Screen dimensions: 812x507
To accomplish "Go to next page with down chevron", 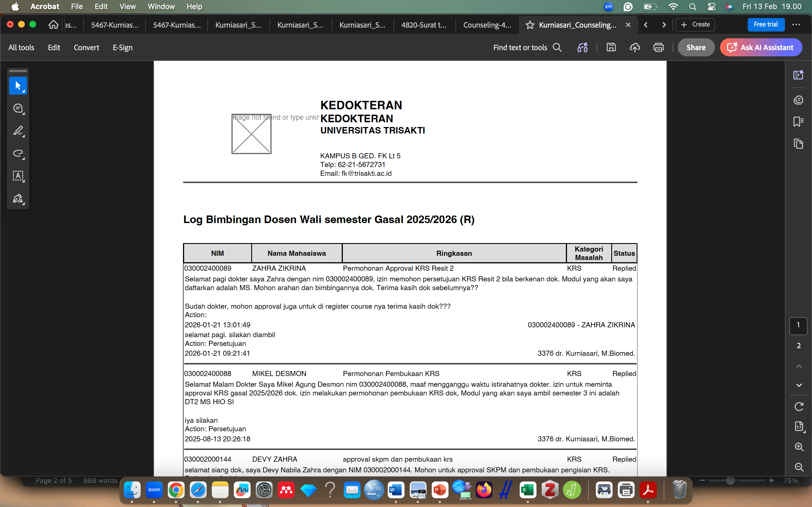I will (x=799, y=385).
